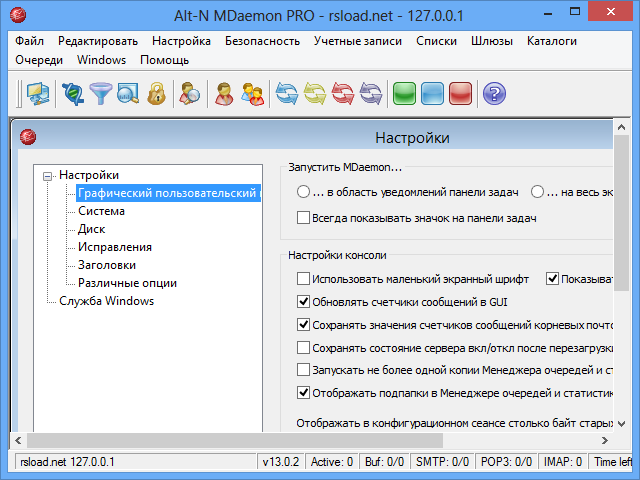Open the Настройка menu
This screenshot has width=640, height=480.
pyautogui.click(x=181, y=41)
